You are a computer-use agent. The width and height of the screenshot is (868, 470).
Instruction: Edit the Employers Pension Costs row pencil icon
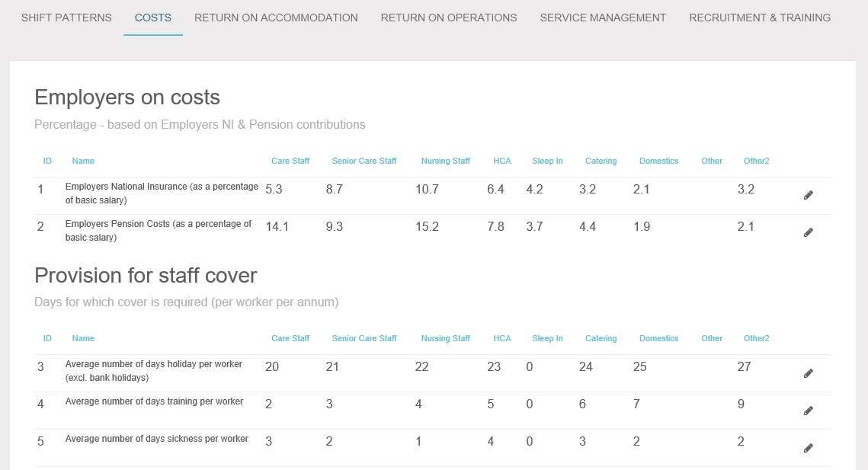(x=809, y=232)
